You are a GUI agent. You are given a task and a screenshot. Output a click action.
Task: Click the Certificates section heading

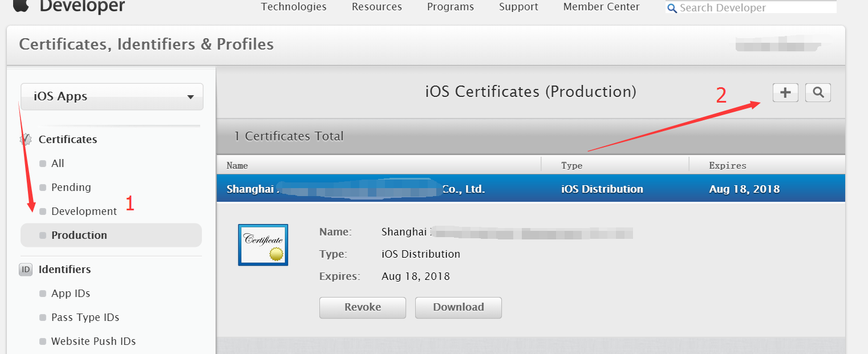[x=68, y=139]
